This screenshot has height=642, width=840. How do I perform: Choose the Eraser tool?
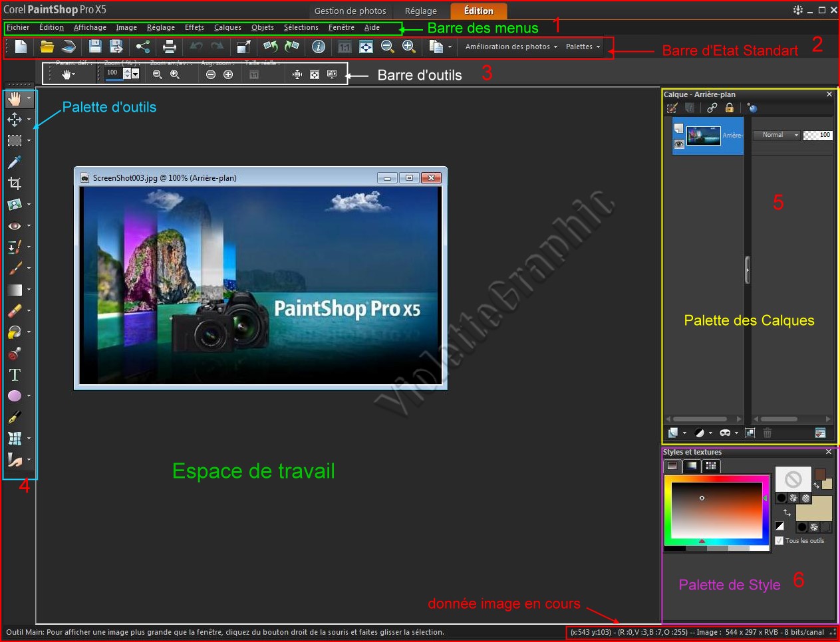click(15, 311)
